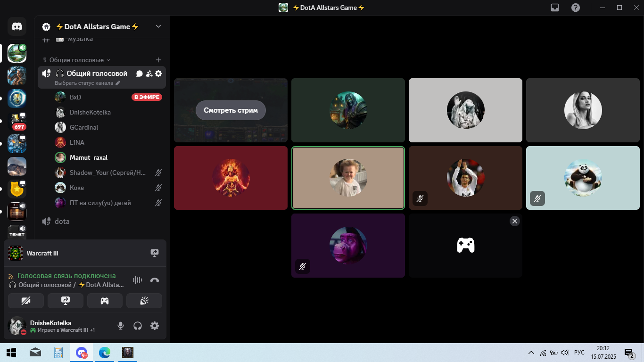Image resolution: width=644 pixels, height=362 pixels.
Task: Toggle screen share button
Action: (x=66, y=301)
